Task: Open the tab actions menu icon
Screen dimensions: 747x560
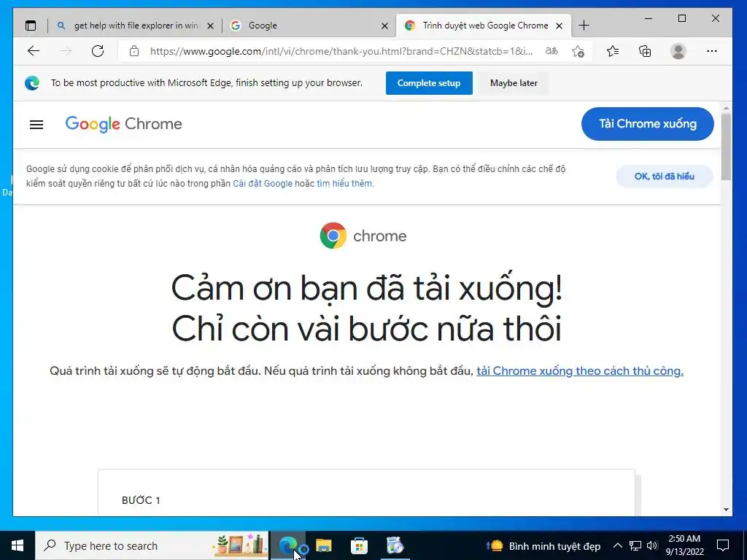Action: [x=31, y=26]
